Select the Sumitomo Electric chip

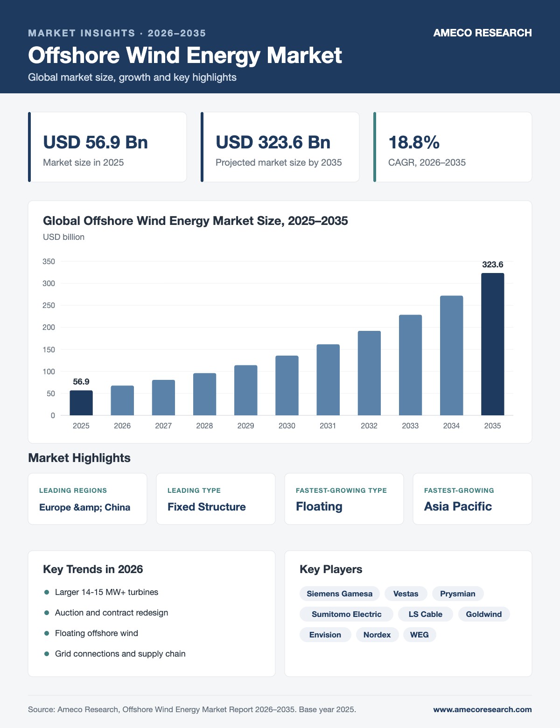pyautogui.click(x=347, y=614)
